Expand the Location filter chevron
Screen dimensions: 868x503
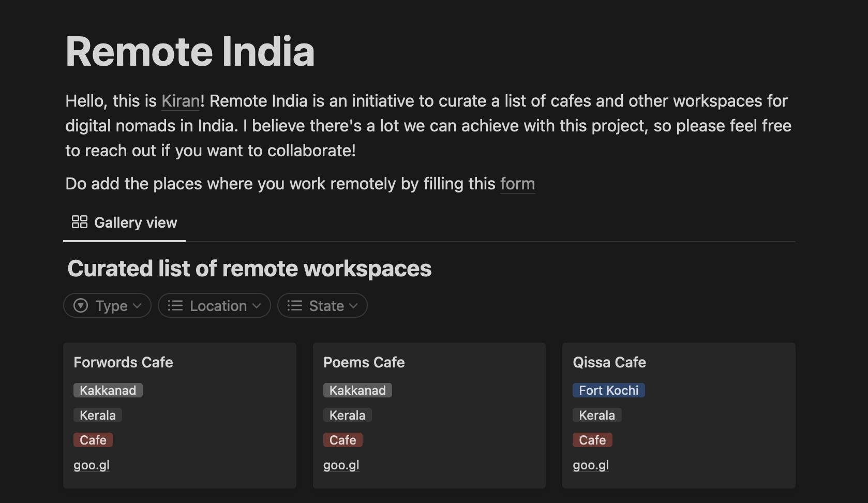[257, 306]
